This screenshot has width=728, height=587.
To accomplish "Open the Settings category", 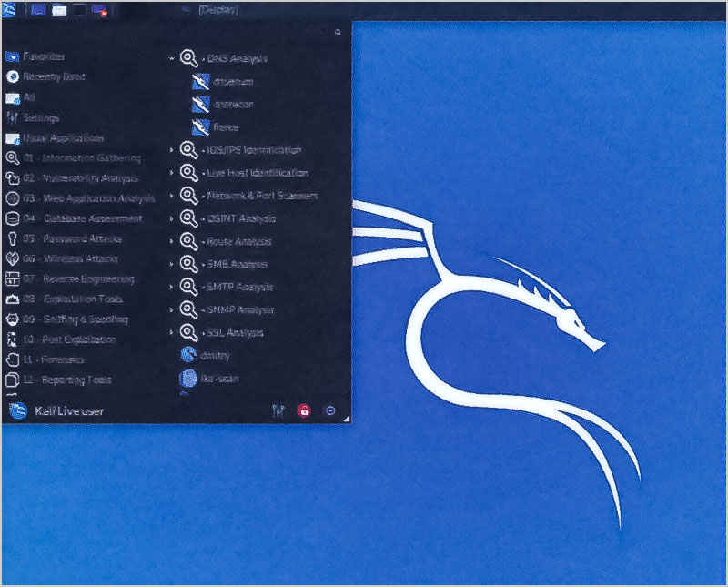I will (33, 117).
